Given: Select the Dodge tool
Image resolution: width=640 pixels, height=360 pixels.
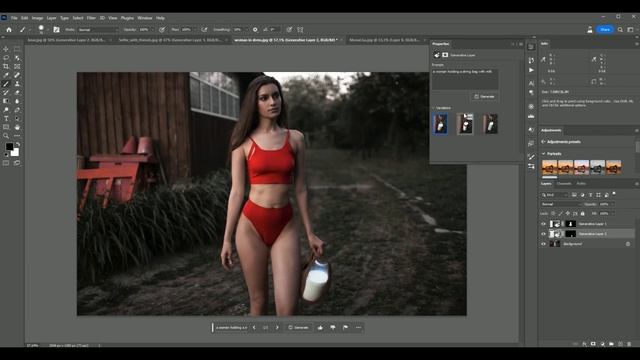Looking at the screenshot, I should [x=6, y=110].
